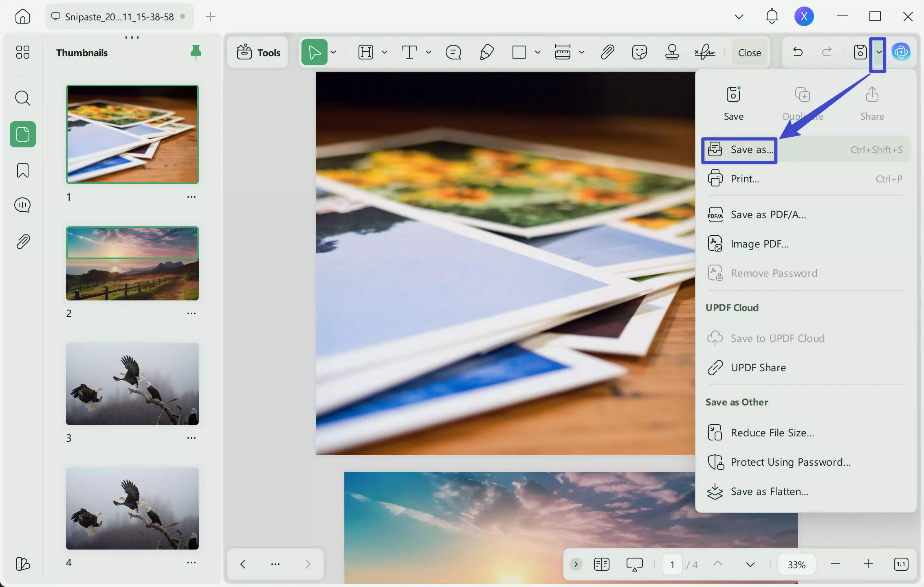Select the sticker tool icon
The image size is (924, 587).
[639, 52]
